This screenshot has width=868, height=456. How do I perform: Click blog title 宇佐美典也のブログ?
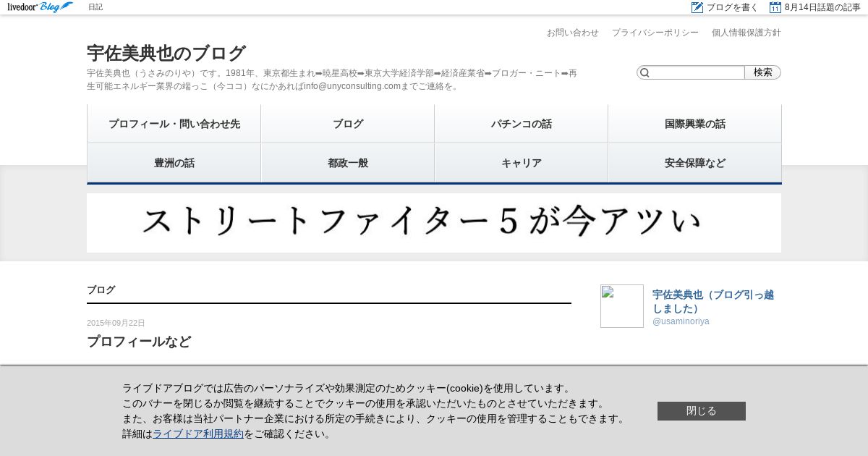point(166,53)
